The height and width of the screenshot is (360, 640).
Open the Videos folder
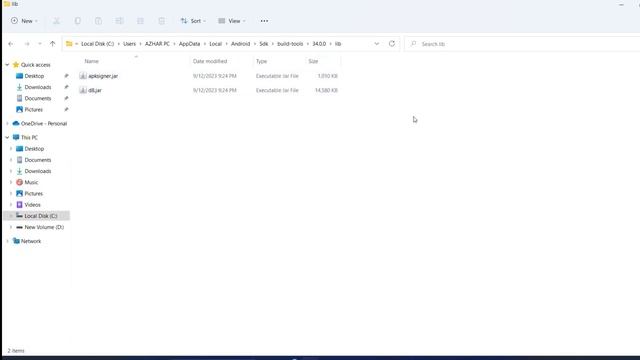click(32, 205)
